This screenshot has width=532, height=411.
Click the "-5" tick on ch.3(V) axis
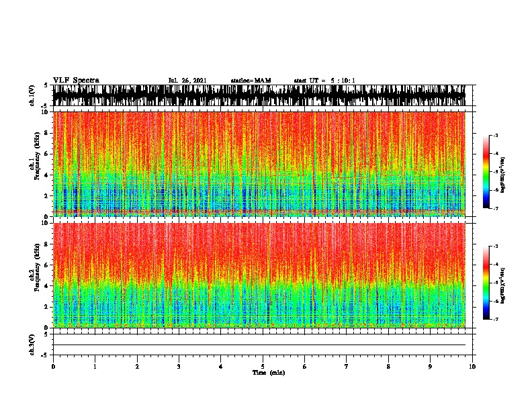[44, 355]
